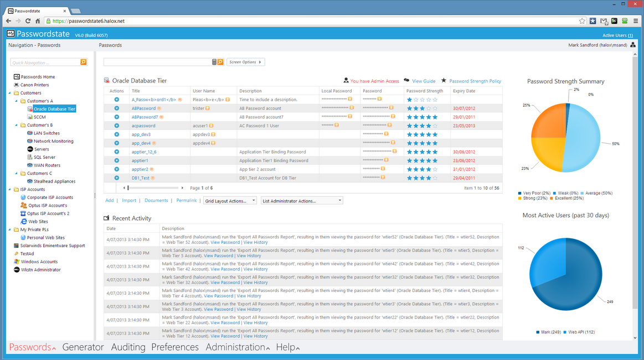Open the app_dev4 password title link
644x360 pixels.
(x=141, y=143)
